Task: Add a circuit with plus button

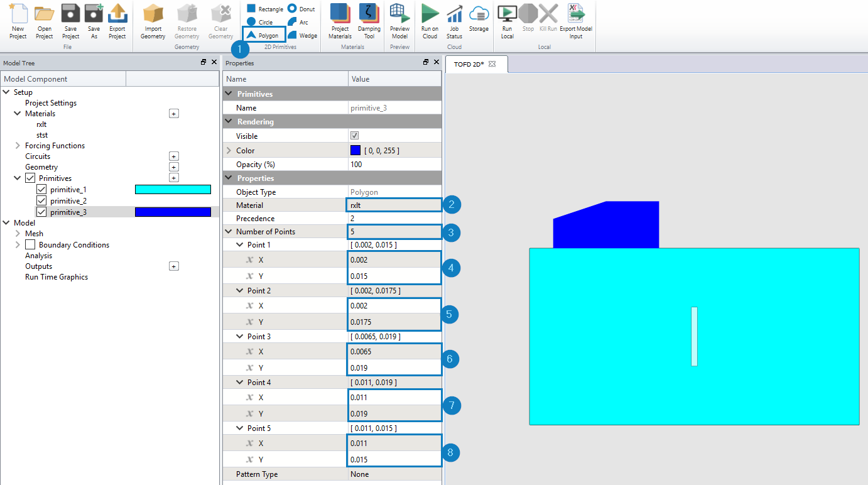Action: (x=174, y=156)
